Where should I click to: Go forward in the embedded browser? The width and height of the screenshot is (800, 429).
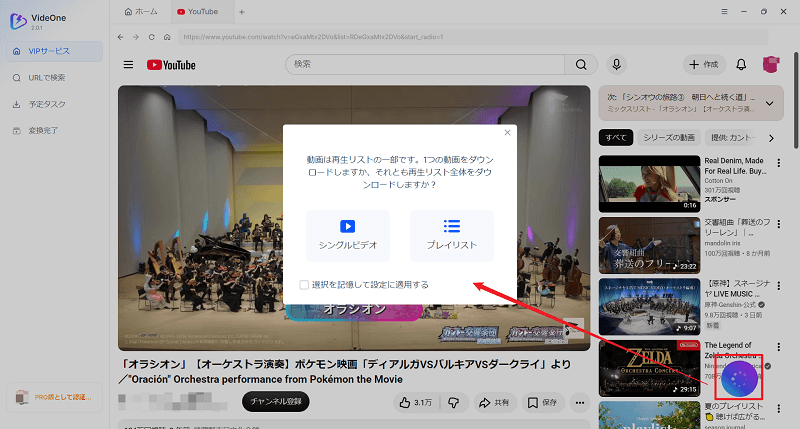click(x=136, y=37)
